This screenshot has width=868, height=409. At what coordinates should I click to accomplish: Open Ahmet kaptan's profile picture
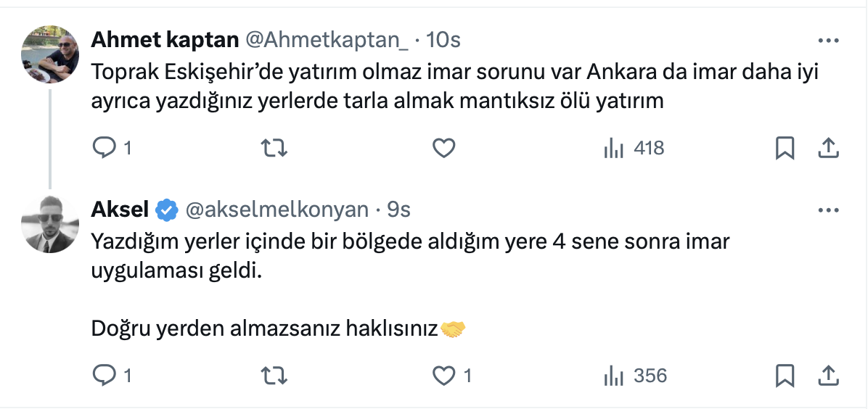pos(50,54)
